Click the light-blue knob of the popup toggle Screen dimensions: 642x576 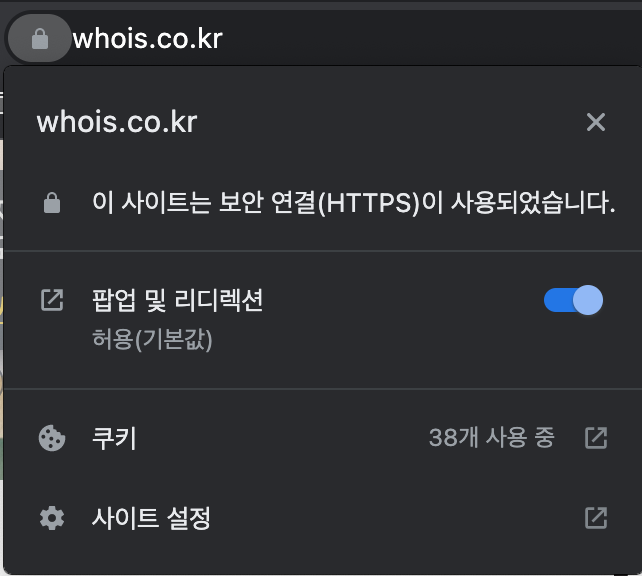(588, 300)
